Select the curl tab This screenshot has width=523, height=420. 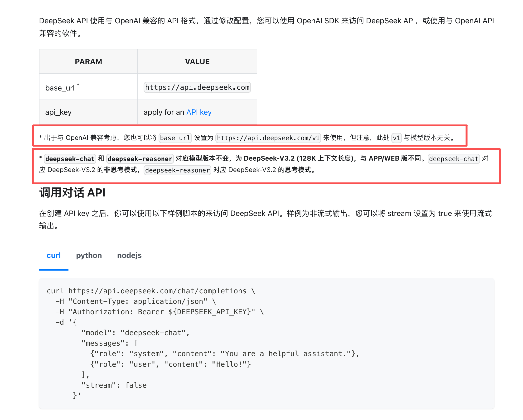pos(54,255)
